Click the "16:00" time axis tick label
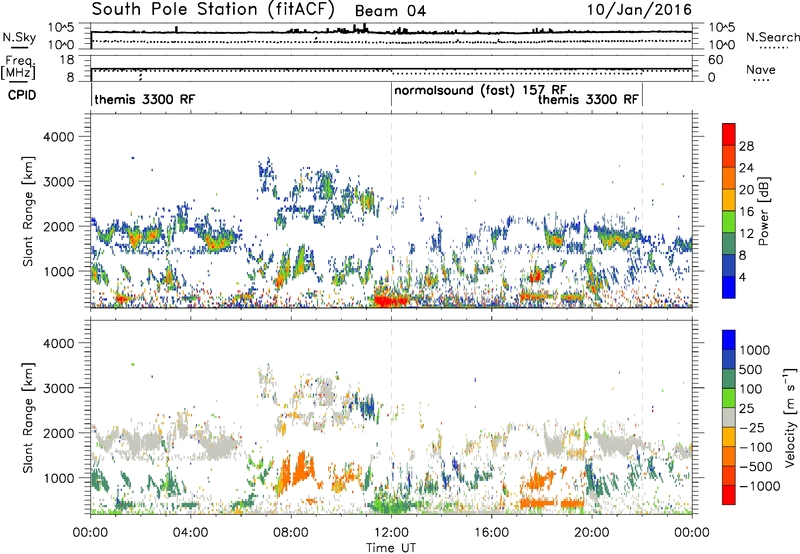This screenshot has height=554, width=800. tap(491, 533)
